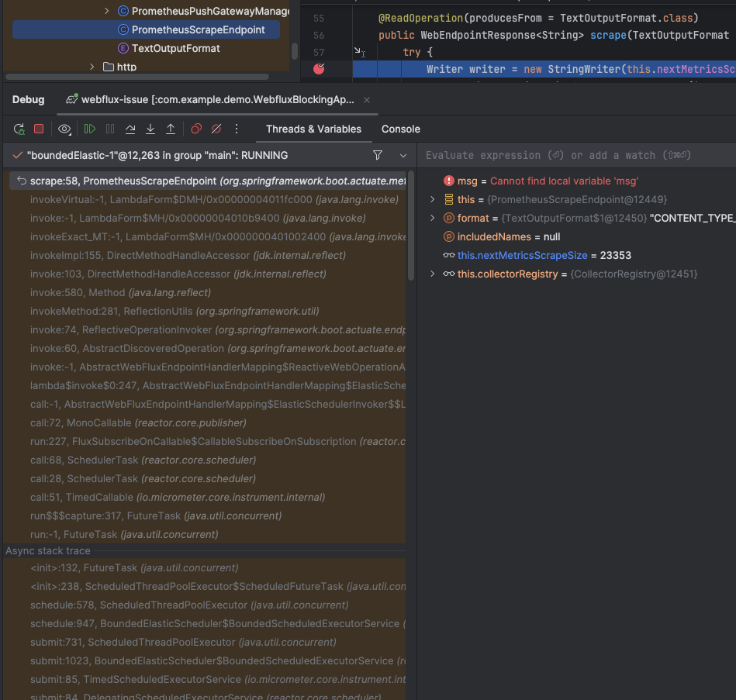Viewport: 736px width, 700px height.
Task: Rerun the debug session
Action: click(19, 129)
